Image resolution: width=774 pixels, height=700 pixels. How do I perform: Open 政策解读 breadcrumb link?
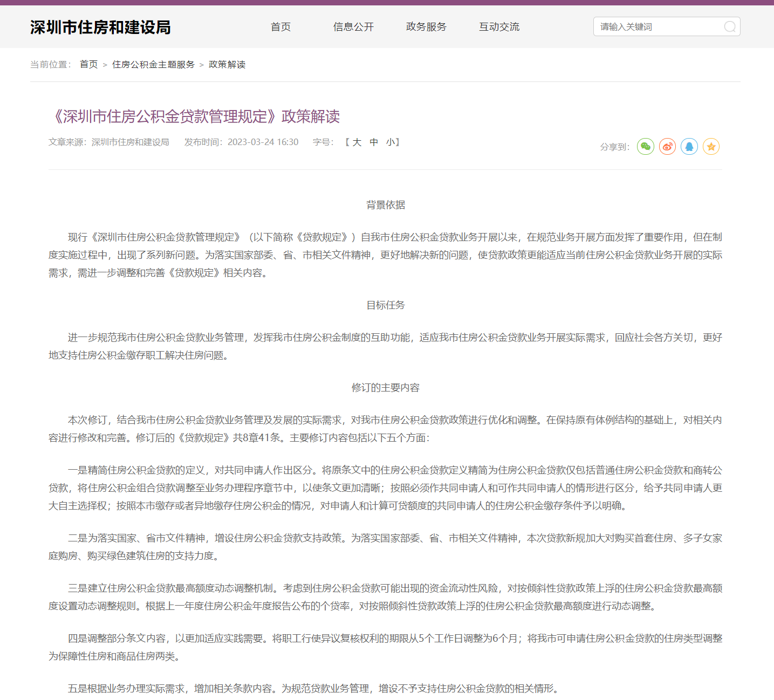pyautogui.click(x=227, y=65)
